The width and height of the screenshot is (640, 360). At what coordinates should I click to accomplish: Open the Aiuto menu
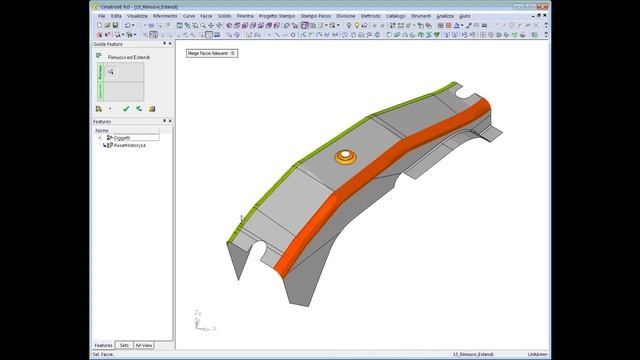tap(464, 16)
